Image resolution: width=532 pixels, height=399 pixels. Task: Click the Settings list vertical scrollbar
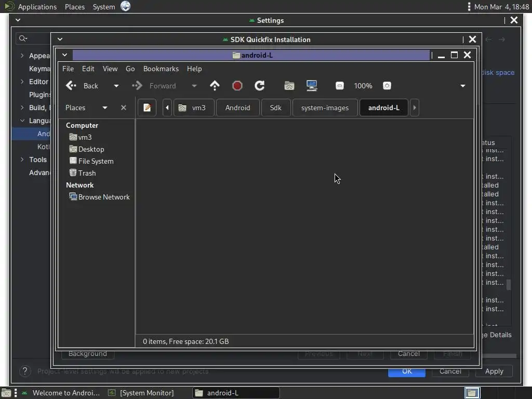(x=508, y=284)
